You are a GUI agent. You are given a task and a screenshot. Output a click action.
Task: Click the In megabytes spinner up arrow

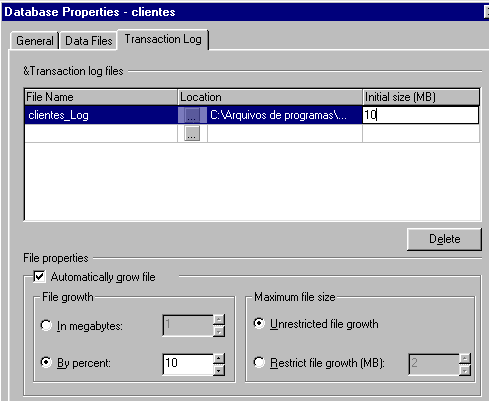[x=219, y=320]
